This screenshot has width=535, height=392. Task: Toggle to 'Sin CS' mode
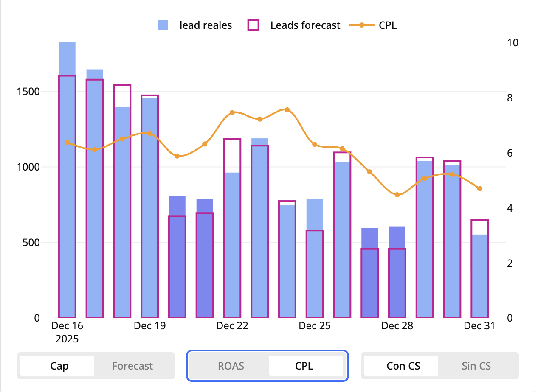476,365
